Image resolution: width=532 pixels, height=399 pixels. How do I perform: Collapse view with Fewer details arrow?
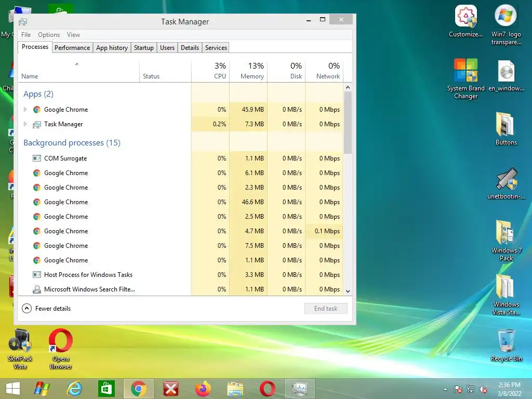click(26, 309)
